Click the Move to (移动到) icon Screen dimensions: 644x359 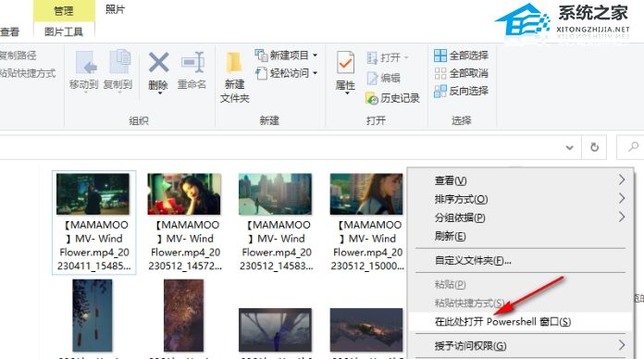coord(85,62)
